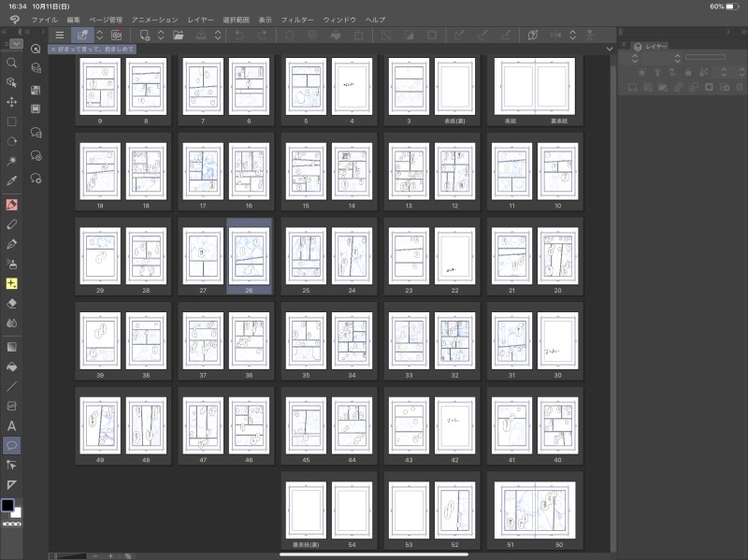Select page 51 spread thumbnail
748x560 pixels.
pyautogui.click(x=535, y=510)
